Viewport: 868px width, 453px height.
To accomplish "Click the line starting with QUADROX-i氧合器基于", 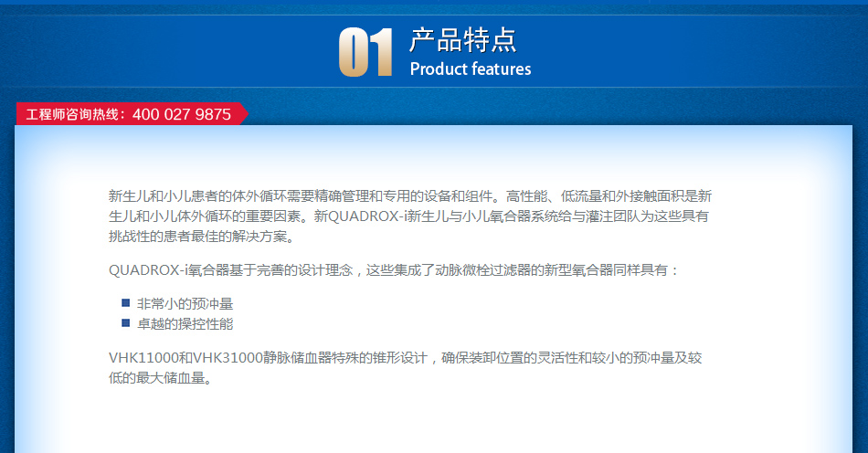I will point(394,269).
